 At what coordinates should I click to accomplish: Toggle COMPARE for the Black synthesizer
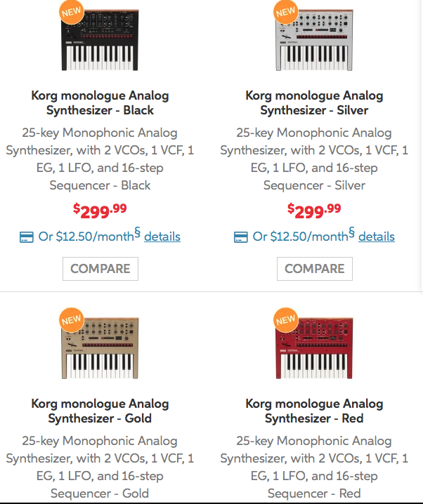100,269
